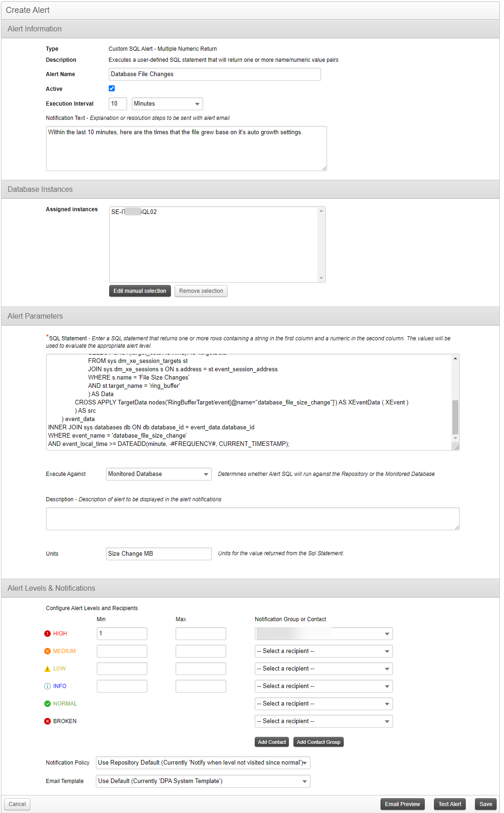Click the Test Alert button
Image resolution: width=504 pixels, height=813 pixels.
tap(450, 804)
